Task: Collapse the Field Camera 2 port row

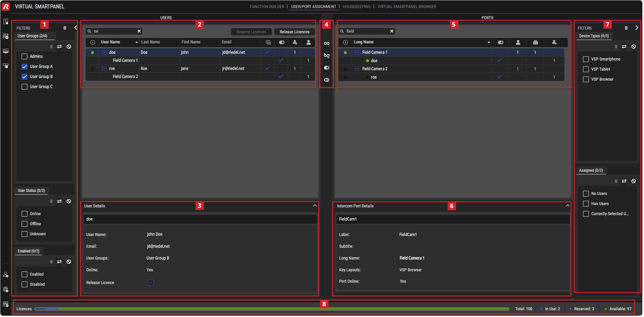Action: click(357, 69)
